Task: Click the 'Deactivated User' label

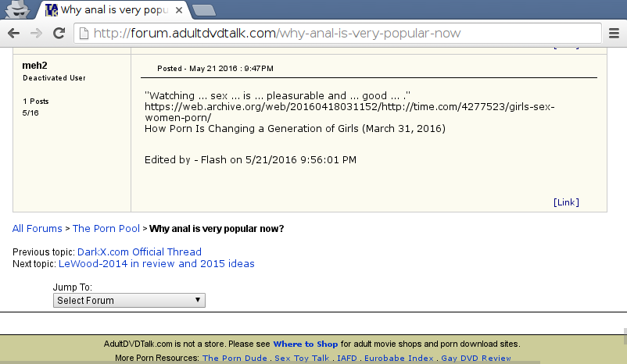Action: pyautogui.click(x=54, y=78)
